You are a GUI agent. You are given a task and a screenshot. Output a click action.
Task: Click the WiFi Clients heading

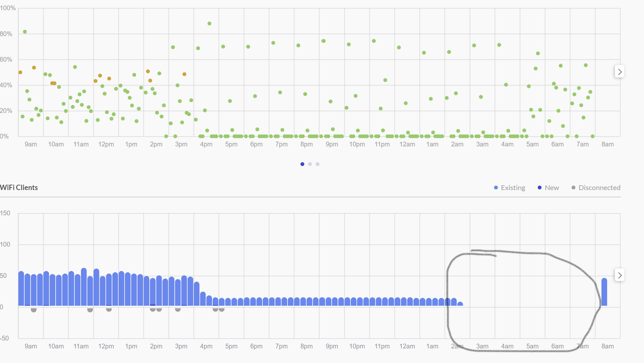click(x=19, y=188)
